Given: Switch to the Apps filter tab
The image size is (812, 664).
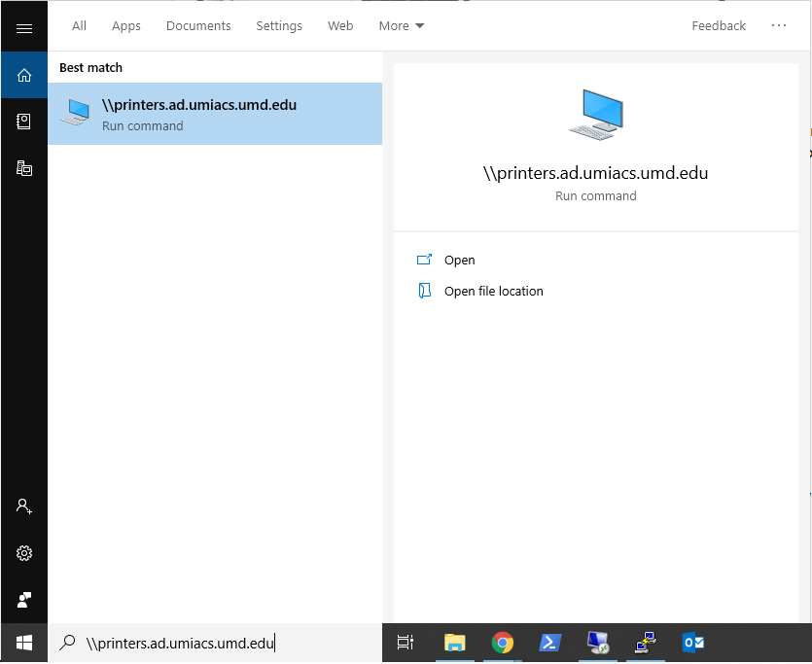Looking at the screenshot, I should coord(126,26).
